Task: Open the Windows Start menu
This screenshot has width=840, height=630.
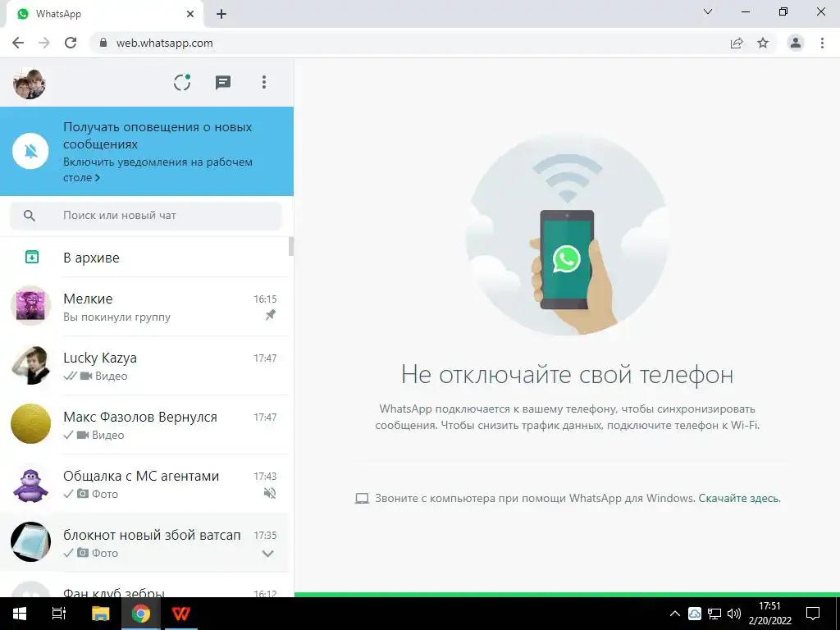Action: click(20, 614)
